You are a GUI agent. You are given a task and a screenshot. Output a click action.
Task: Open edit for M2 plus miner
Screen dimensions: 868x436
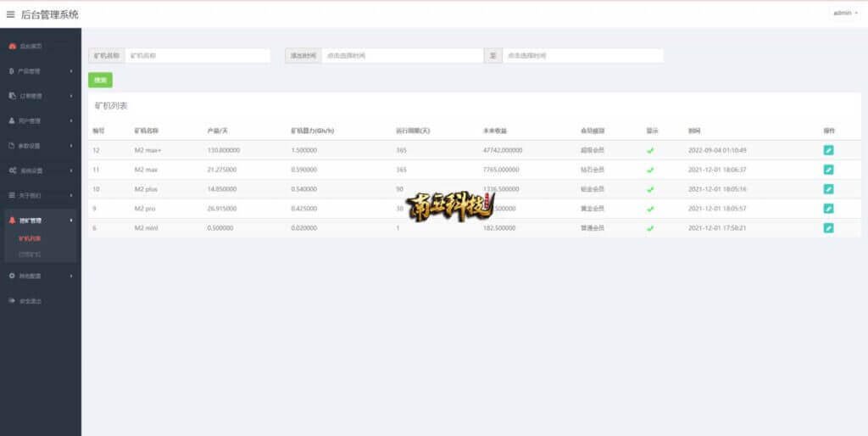[x=828, y=189]
